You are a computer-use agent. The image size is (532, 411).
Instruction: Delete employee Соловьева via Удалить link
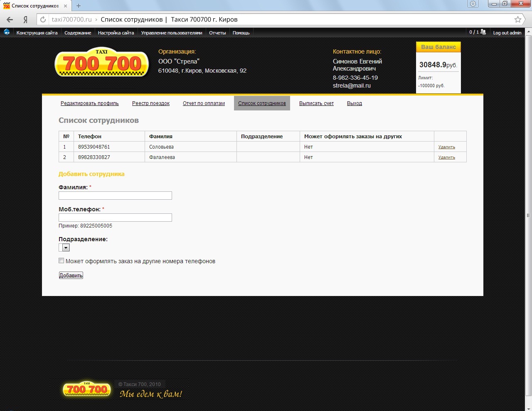pos(446,147)
